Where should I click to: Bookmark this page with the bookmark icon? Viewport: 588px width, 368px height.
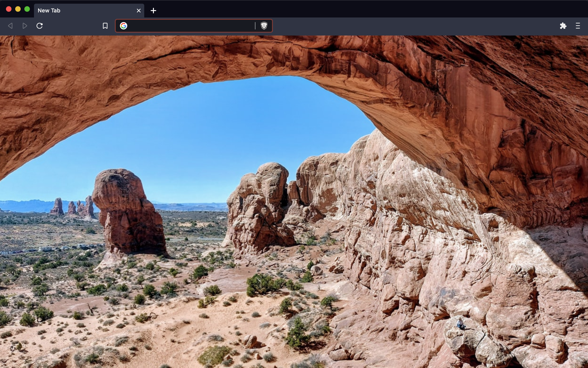pyautogui.click(x=105, y=26)
